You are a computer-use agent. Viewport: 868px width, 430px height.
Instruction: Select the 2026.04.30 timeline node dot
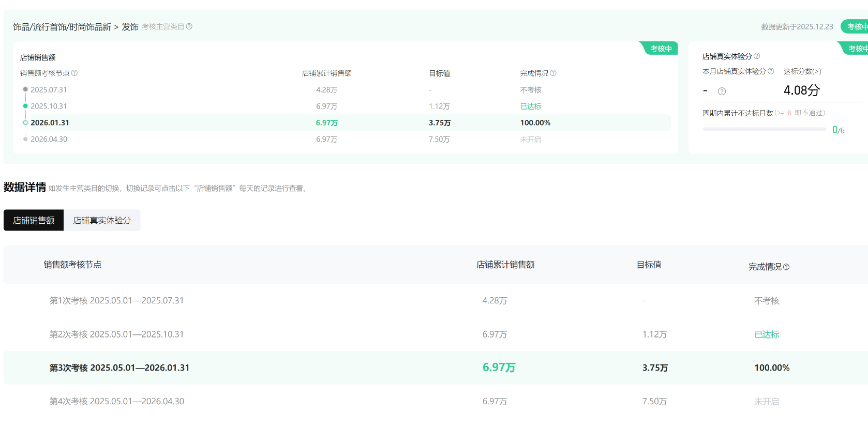[25, 139]
